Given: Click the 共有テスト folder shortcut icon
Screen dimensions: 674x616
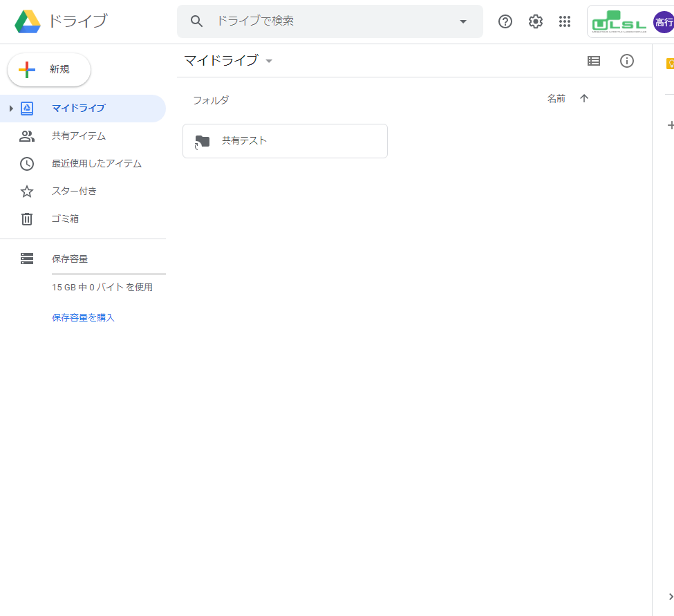Looking at the screenshot, I should pos(202,142).
